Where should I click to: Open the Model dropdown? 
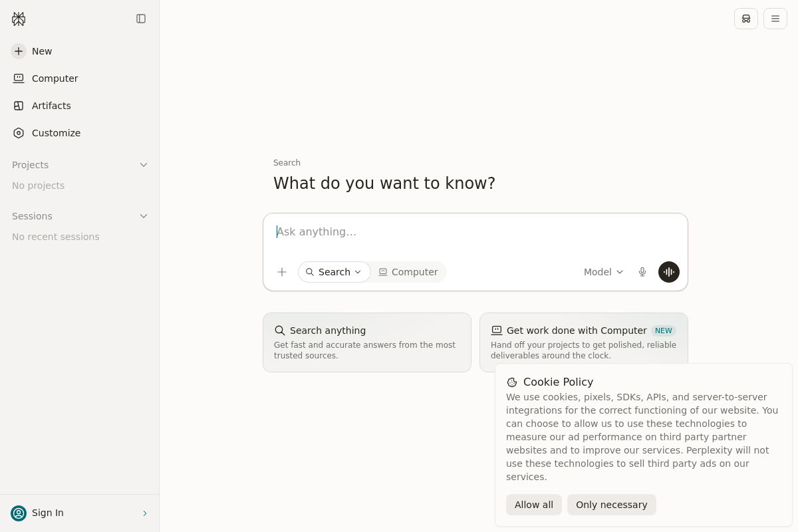tap(604, 272)
